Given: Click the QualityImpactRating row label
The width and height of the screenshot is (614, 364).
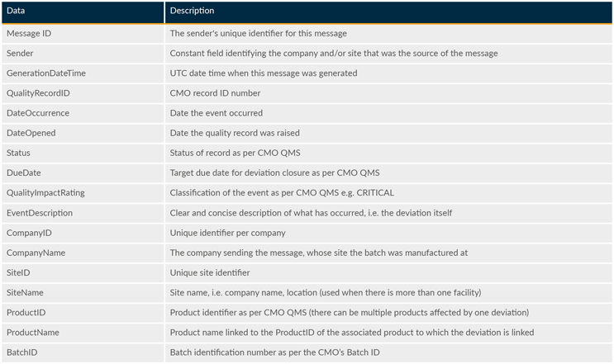Looking at the screenshot, I should pyautogui.click(x=45, y=193).
